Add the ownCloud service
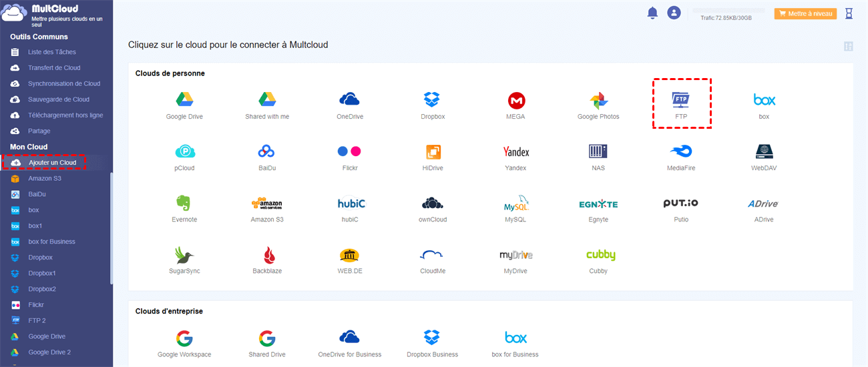 [433, 209]
